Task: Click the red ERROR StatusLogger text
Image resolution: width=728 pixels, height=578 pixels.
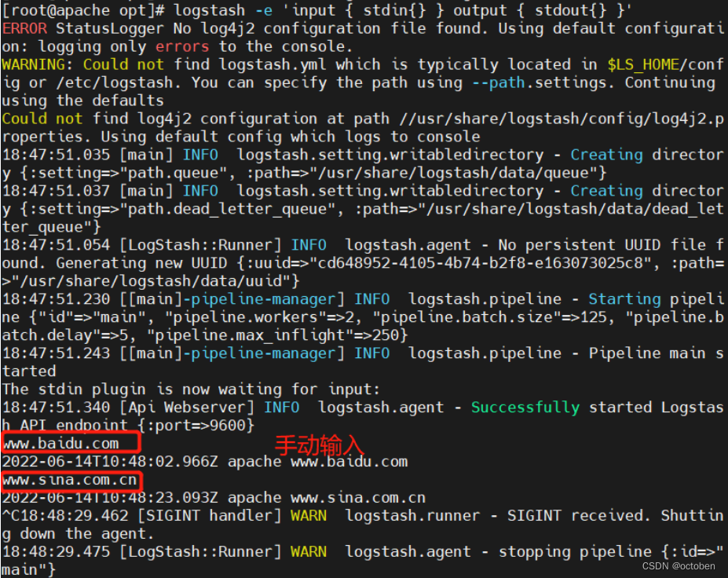Action: tap(82, 28)
